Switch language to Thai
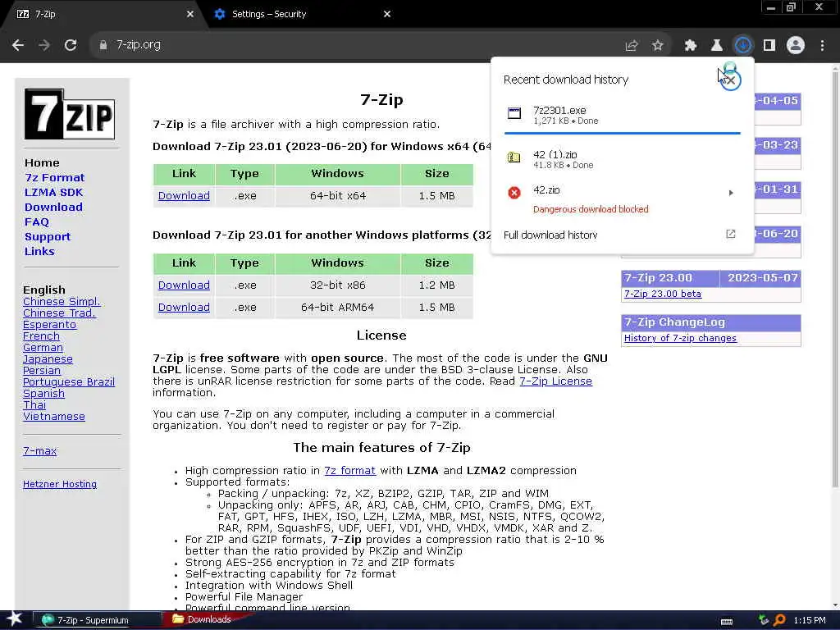Screen dimensions: 840x630 coord(34,405)
